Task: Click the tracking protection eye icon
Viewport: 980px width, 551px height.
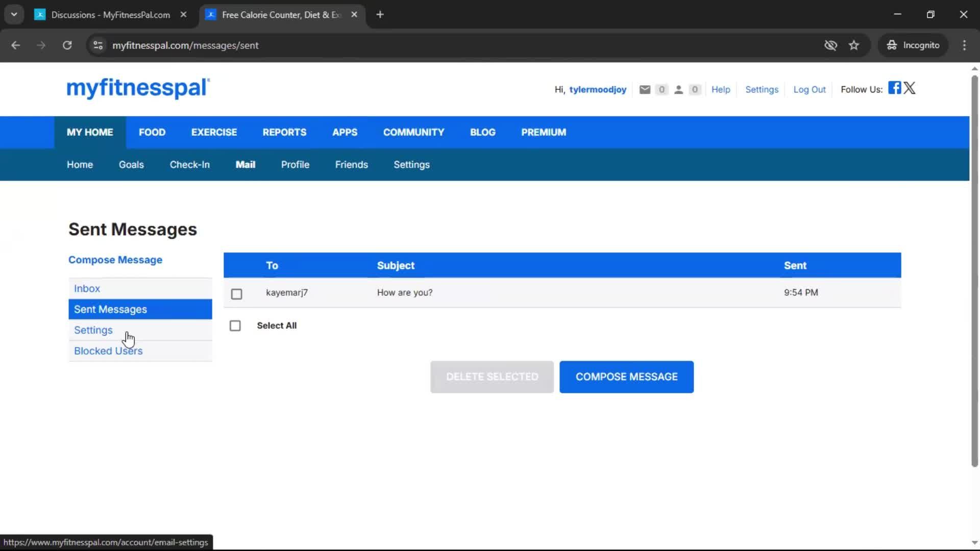Action: pos(830,45)
